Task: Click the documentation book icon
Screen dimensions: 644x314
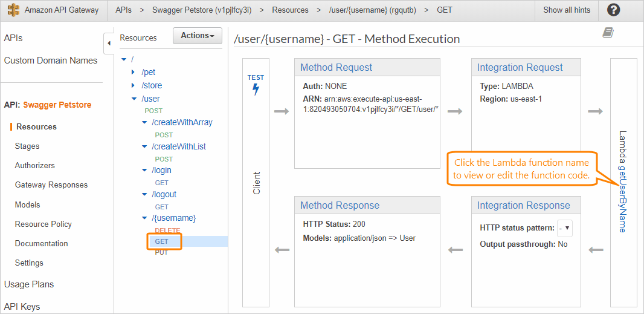Action: (x=608, y=33)
